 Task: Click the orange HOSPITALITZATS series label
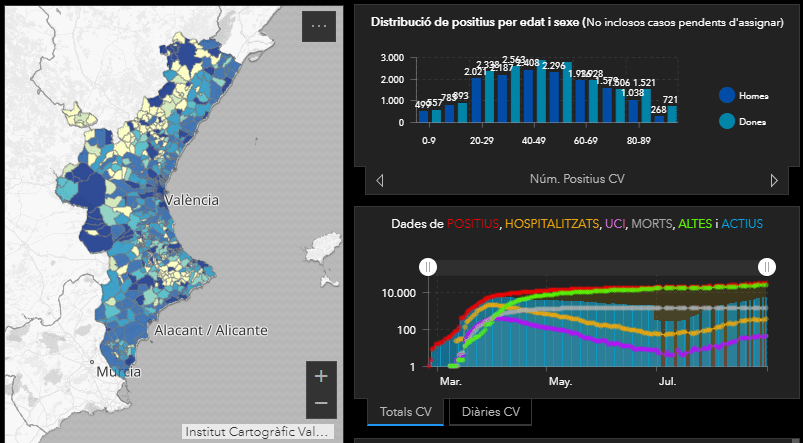click(x=555, y=224)
